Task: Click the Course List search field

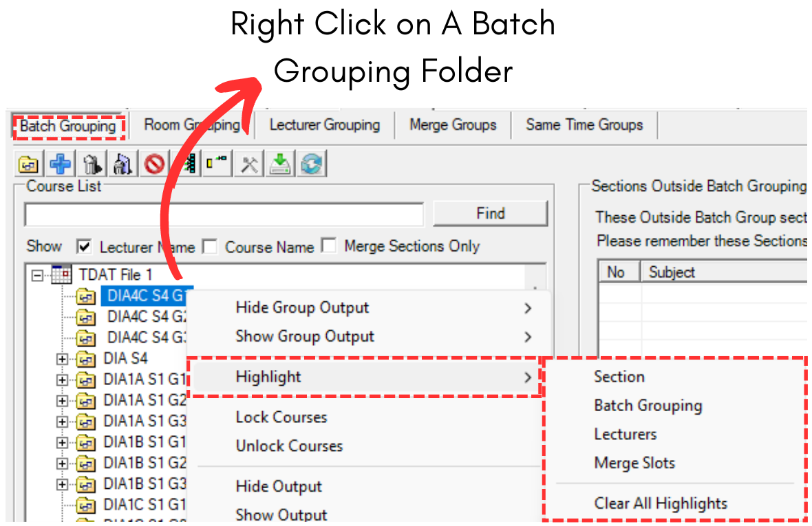Action: 224,215
